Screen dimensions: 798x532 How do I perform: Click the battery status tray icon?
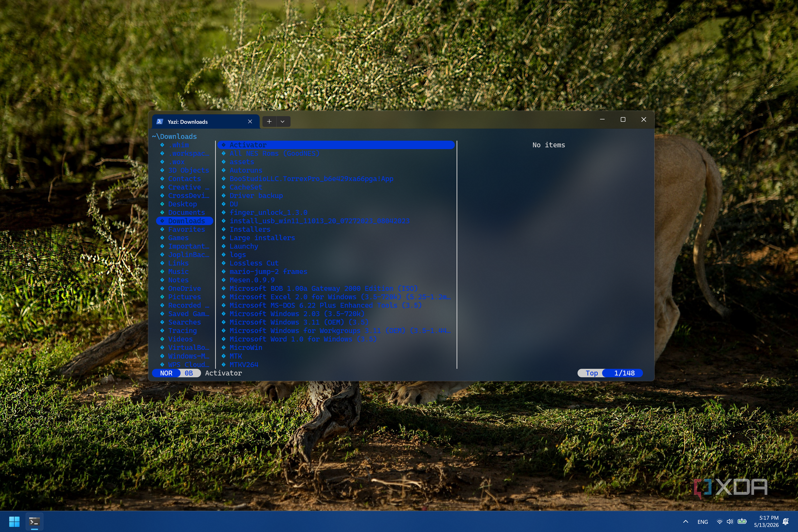tap(742, 521)
